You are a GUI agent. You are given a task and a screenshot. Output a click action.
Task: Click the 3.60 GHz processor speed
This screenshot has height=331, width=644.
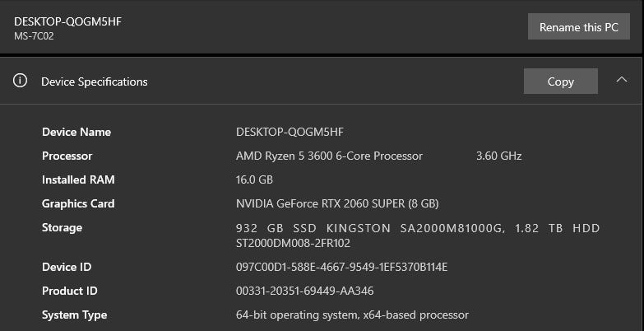point(498,156)
